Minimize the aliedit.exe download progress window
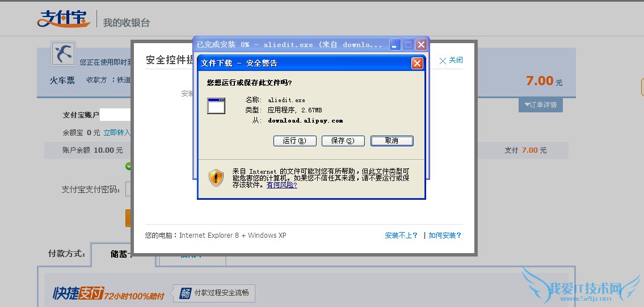Viewport: 644px width, 307px height. [395, 44]
